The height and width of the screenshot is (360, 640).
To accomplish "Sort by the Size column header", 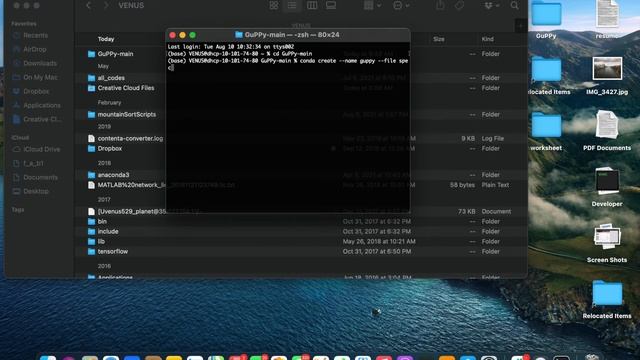I will [439, 39].
